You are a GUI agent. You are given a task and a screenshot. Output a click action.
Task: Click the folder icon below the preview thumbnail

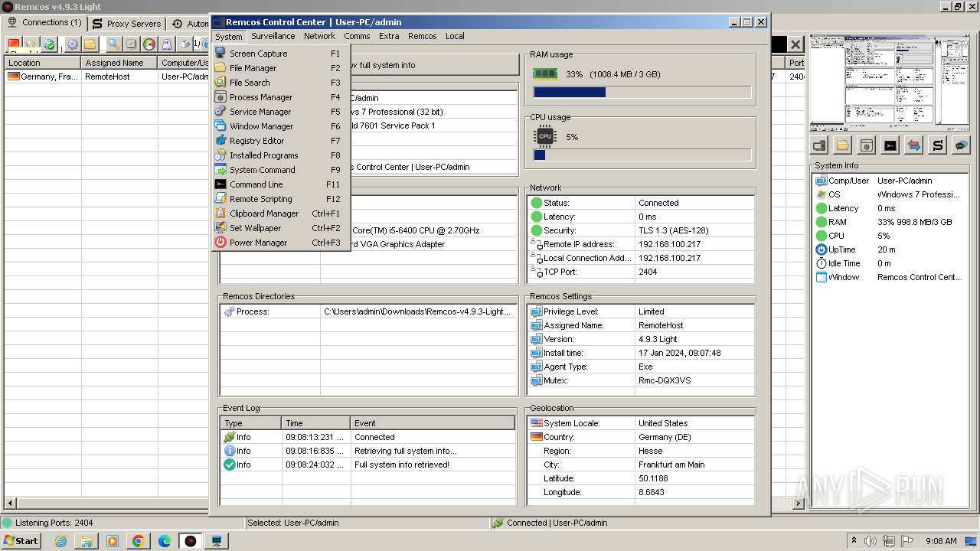843,145
